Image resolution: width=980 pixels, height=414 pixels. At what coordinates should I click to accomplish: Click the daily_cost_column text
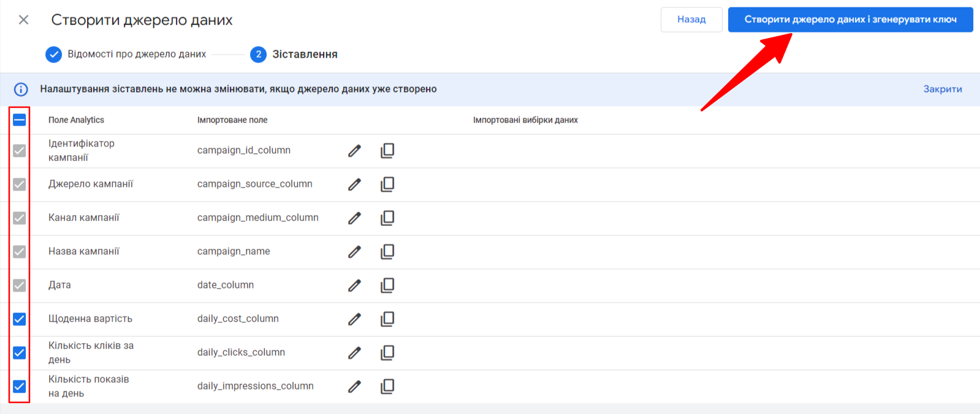[238, 319]
